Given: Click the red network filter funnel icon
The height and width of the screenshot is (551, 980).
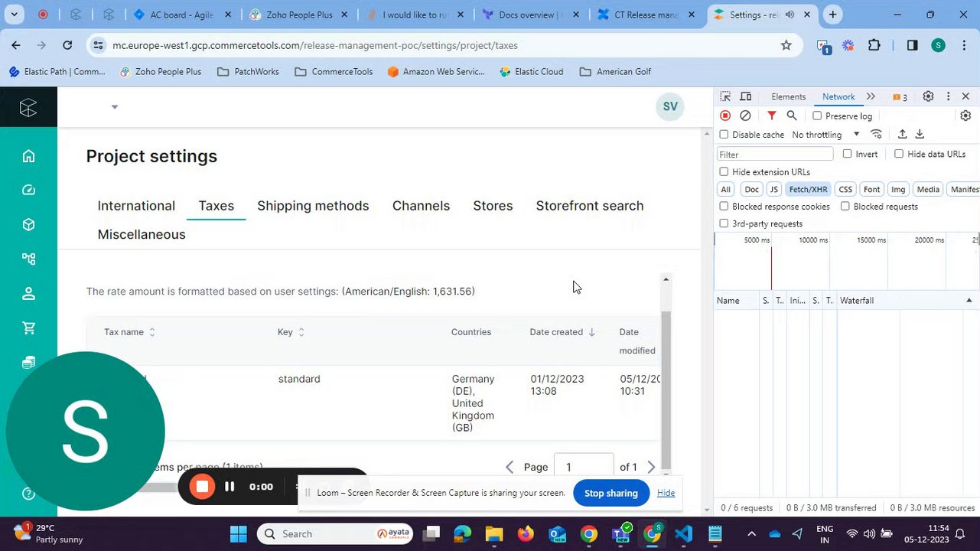Looking at the screenshot, I should coord(771,116).
